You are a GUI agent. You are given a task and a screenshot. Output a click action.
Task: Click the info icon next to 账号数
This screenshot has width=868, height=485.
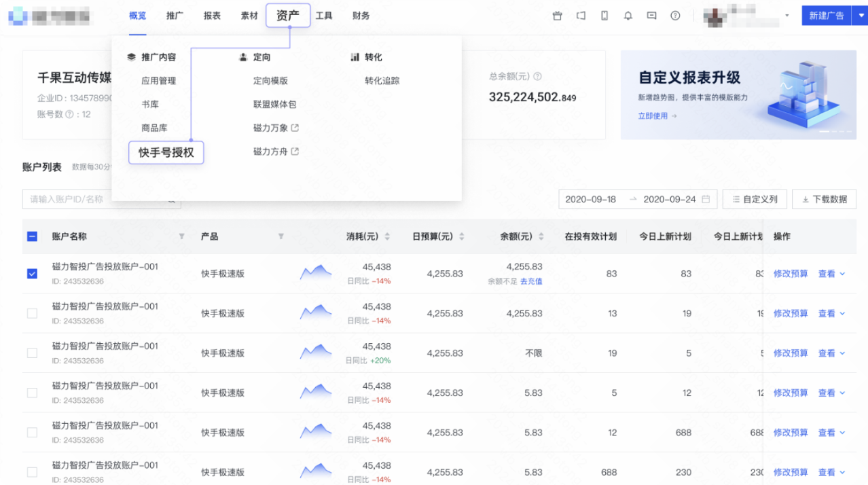(x=69, y=115)
